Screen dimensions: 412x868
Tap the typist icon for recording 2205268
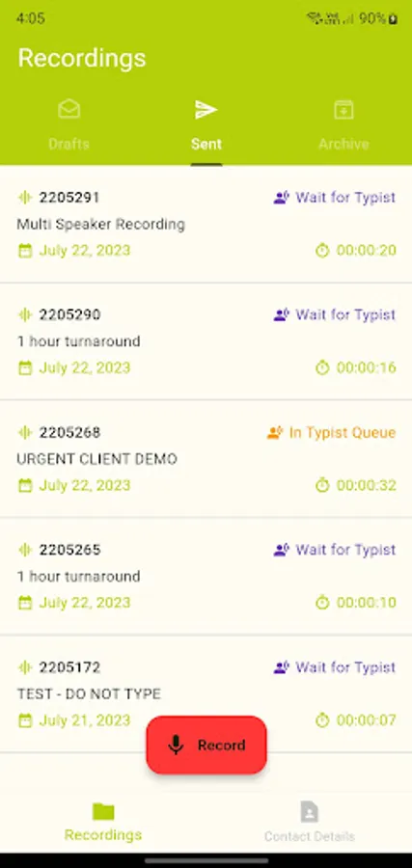275,433
